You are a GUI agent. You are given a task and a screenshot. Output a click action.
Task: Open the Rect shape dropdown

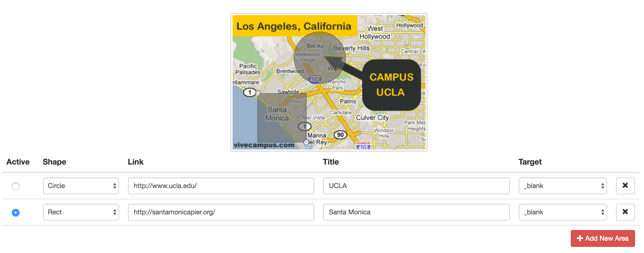click(81, 212)
